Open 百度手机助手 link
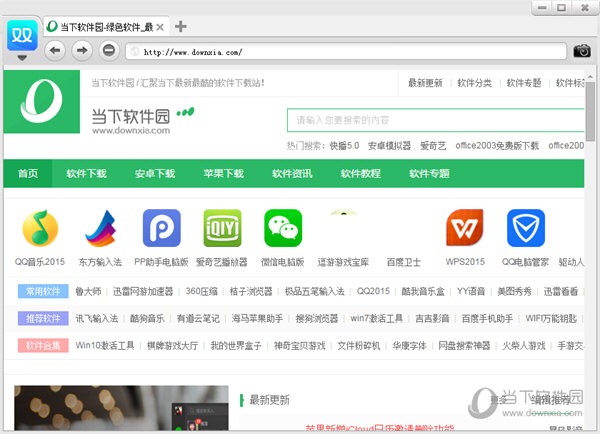This screenshot has width=600, height=434. tap(487, 319)
